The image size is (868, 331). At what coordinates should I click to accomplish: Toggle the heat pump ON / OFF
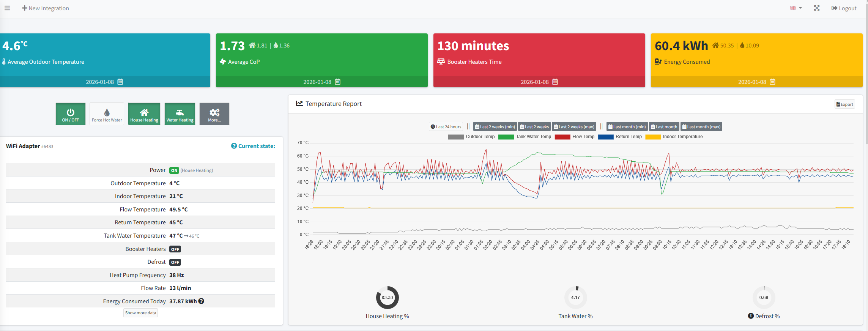[71, 114]
